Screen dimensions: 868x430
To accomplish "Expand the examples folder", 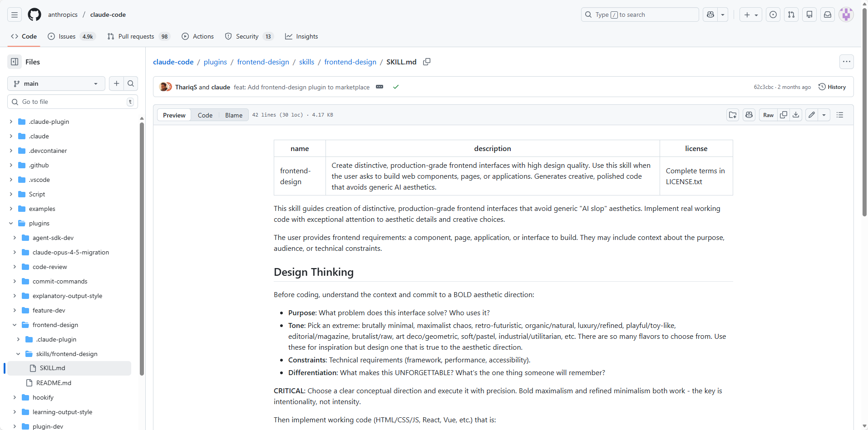I will click(x=11, y=209).
